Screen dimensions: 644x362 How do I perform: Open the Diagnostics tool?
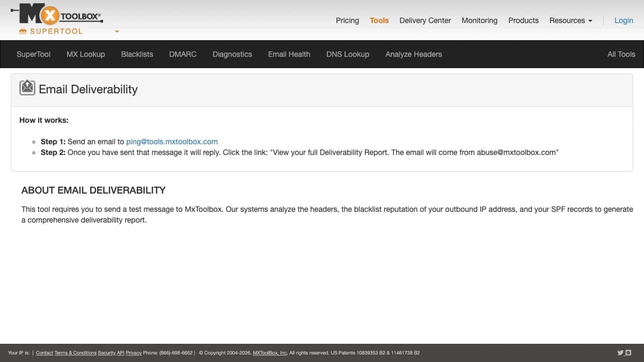pyautogui.click(x=232, y=54)
